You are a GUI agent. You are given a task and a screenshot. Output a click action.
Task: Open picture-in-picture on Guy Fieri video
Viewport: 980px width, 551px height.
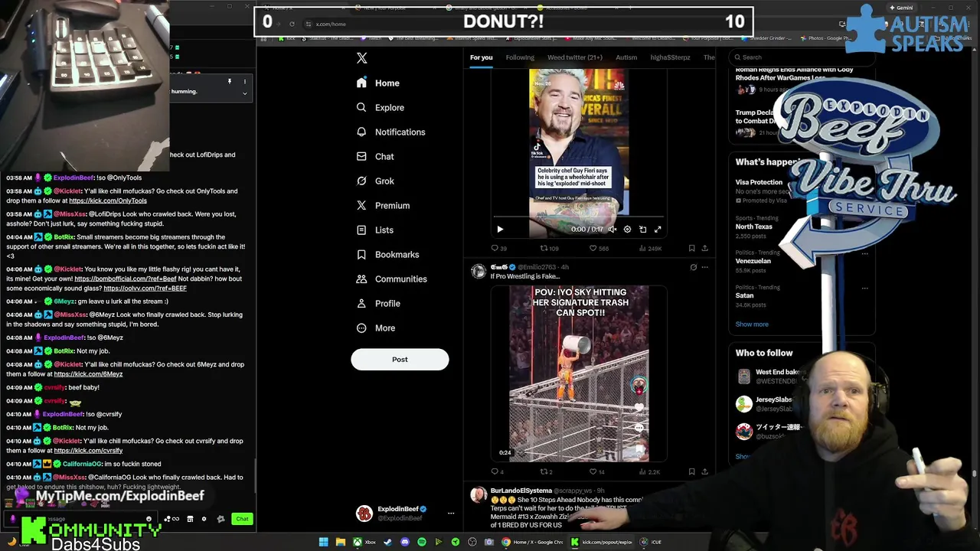click(x=642, y=229)
